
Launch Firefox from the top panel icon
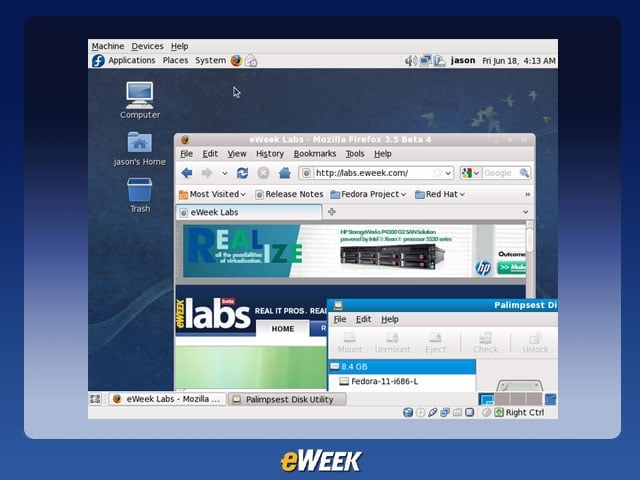tap(236, 60)
